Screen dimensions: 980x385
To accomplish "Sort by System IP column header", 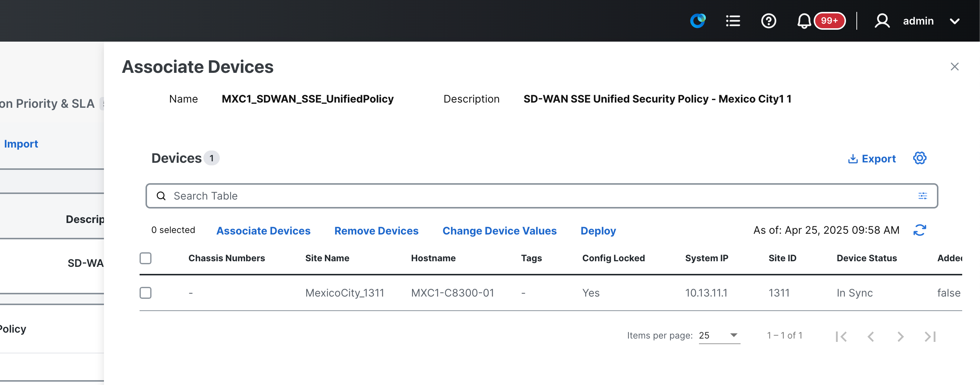I will (x=706, y=258).
